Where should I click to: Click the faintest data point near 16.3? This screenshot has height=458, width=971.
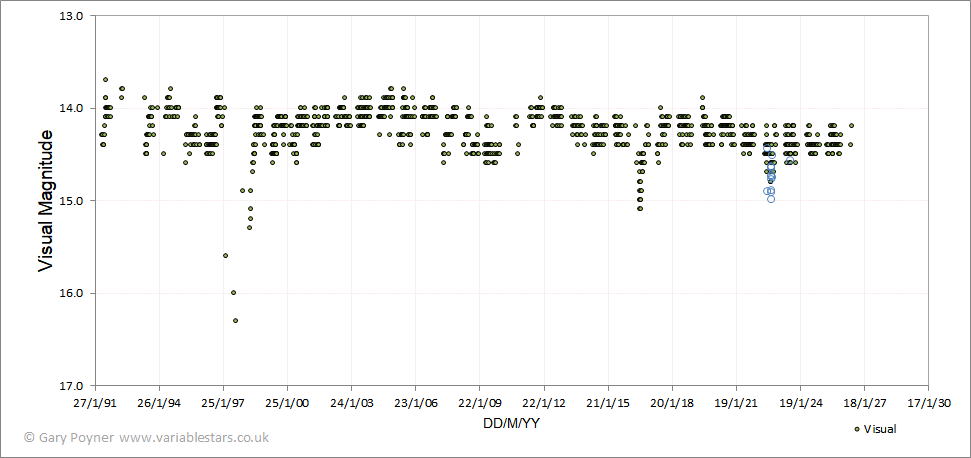click(x=235, y=321)
